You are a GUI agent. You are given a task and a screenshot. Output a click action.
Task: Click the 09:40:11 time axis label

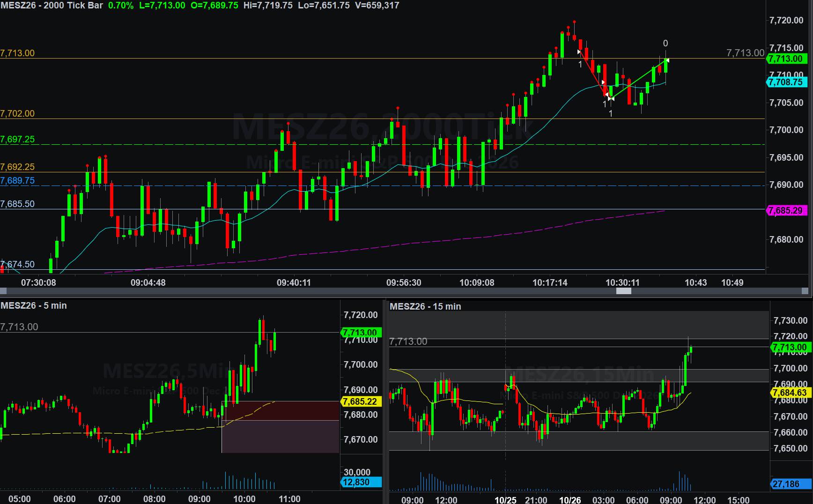[x=294, y=282]
